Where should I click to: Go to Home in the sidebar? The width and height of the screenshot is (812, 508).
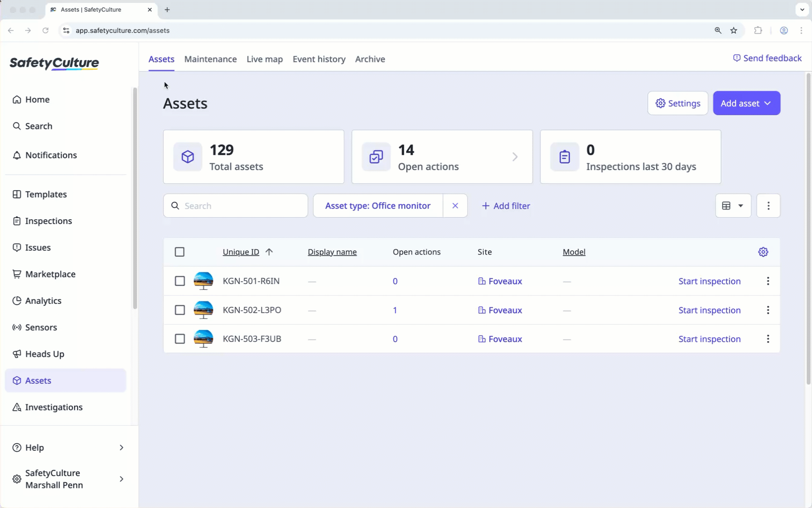pos(66,100)
